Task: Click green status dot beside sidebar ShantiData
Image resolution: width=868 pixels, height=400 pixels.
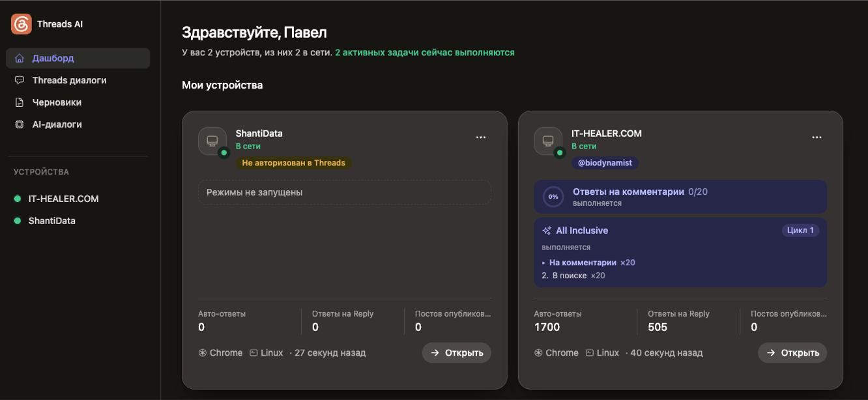Action: (18, 221)
